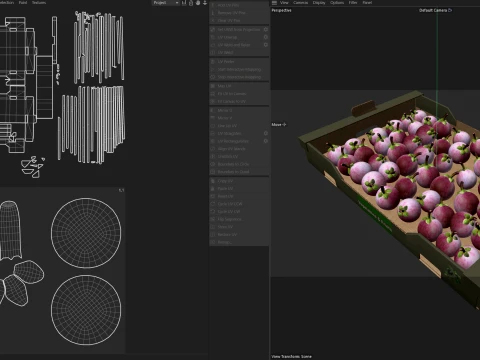Choose Unstitch UV command
Image resolution: width=480 pixels, height=360 pixels.
click(239, 156)
